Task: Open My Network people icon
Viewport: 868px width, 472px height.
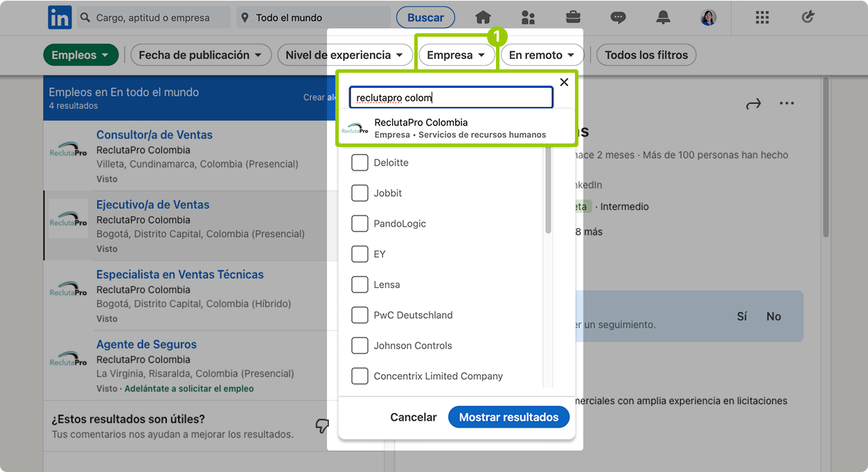Action: [528, 18]
